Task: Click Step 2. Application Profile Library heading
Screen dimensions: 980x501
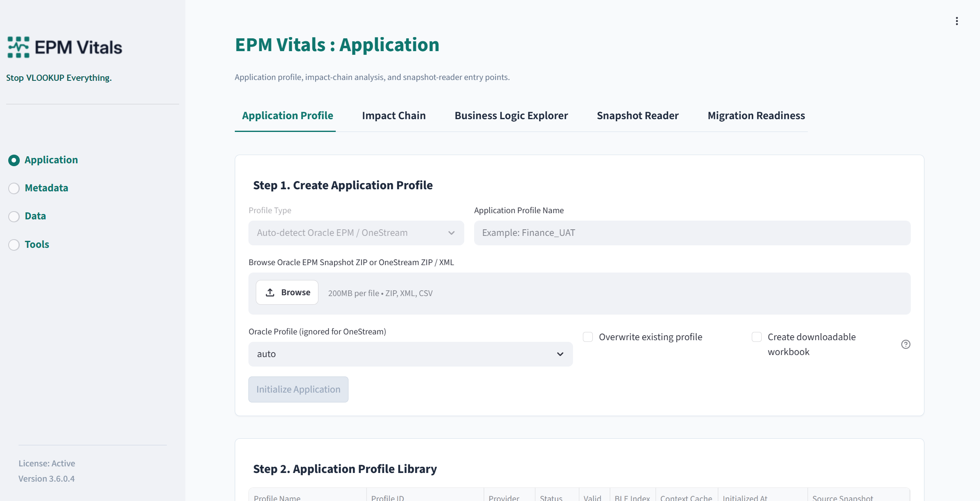Action: click(345, 469)
